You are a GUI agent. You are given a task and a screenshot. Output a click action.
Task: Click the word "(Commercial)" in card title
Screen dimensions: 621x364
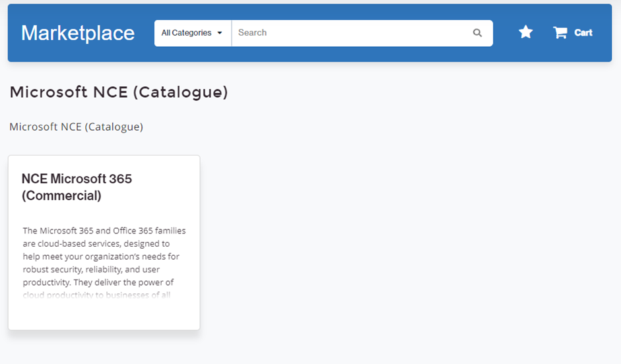(61, 196)
